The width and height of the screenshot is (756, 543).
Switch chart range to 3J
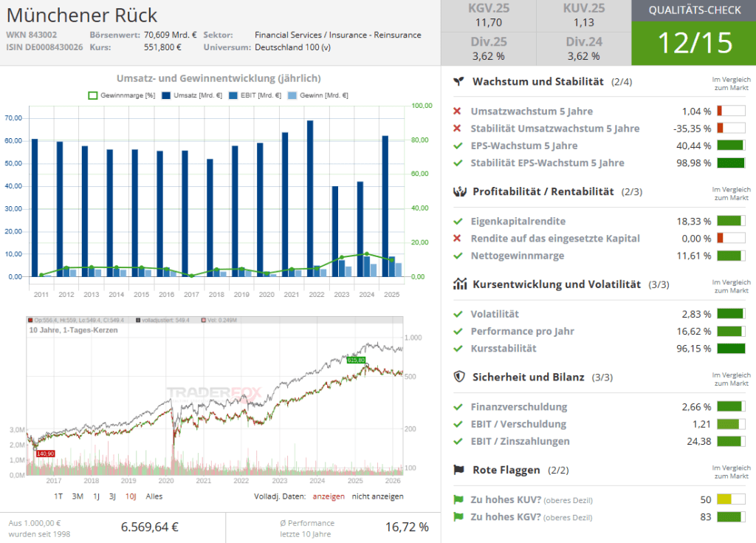point(113,496)
